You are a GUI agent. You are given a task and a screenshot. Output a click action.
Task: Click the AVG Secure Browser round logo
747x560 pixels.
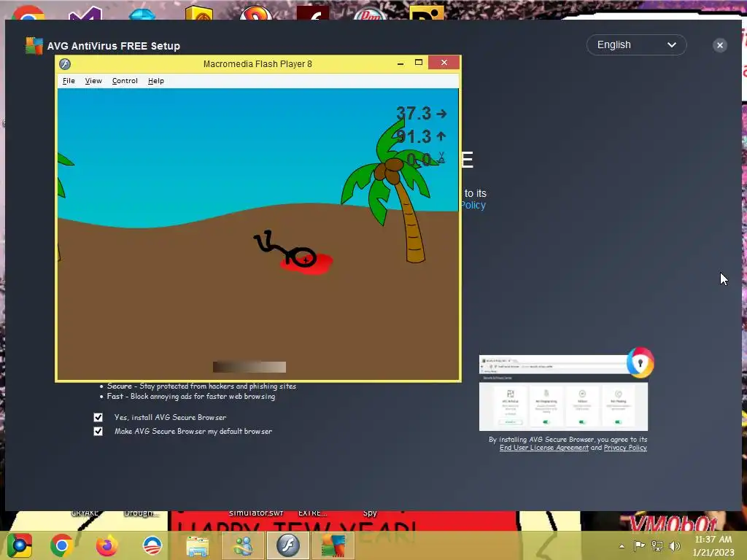640,363
